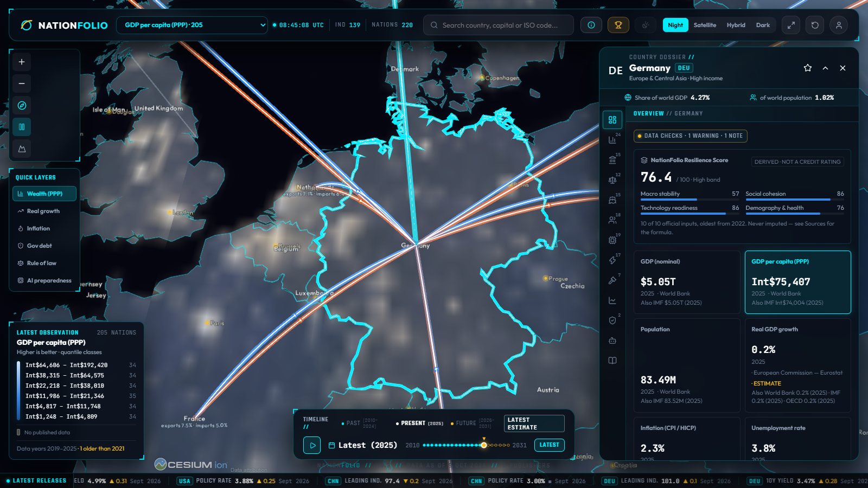Play the timeline animation
The height and width of the screenshot is (488, 868).
tap(312, 445)
